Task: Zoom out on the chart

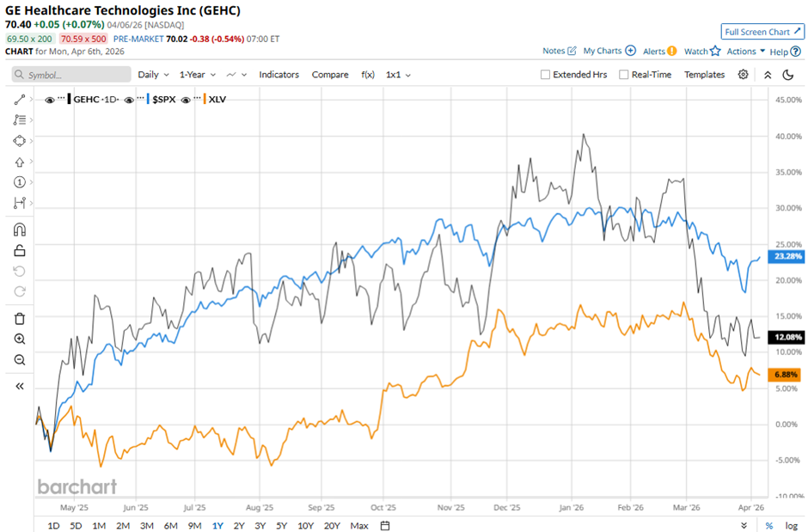Action: (19, 359)
